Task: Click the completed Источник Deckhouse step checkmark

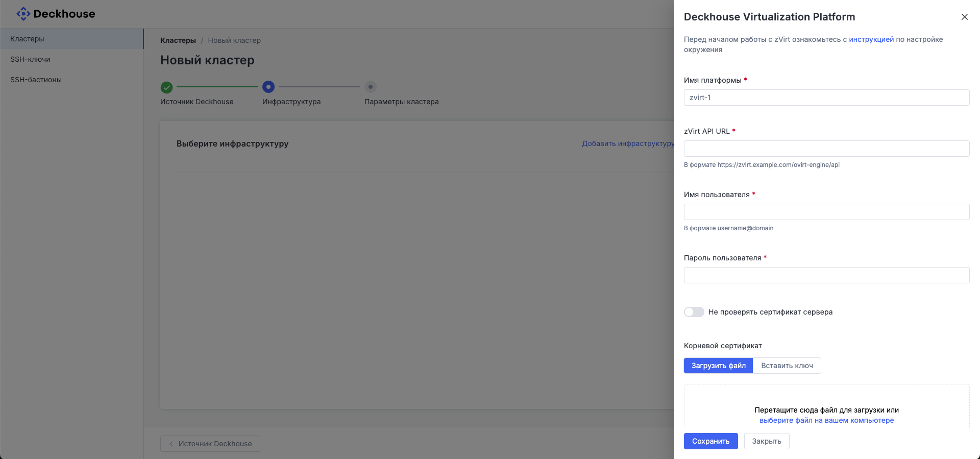Action: 166,87
